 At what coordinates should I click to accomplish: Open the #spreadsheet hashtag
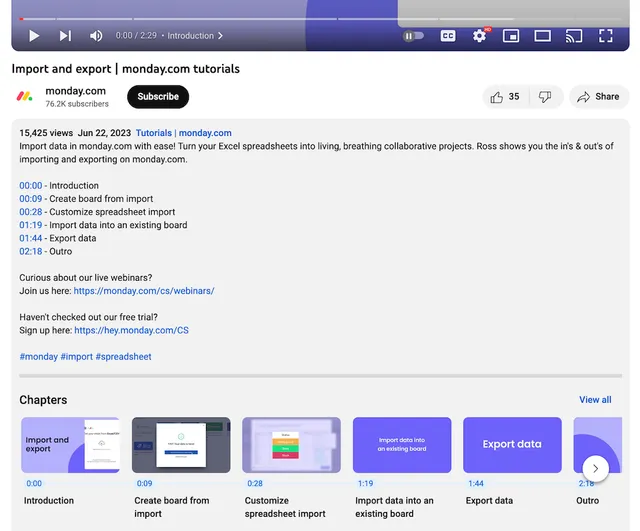pos(124,357)
